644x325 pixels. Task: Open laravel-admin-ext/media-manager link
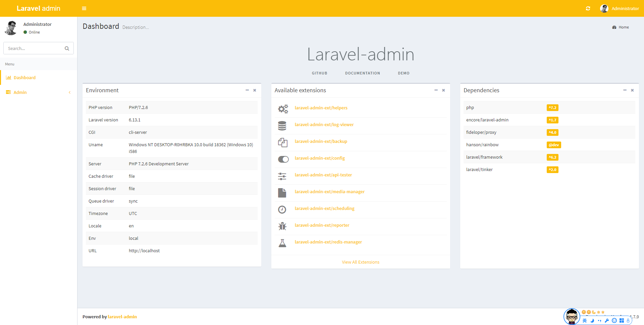pyautogui.click(x=330, y=192)
